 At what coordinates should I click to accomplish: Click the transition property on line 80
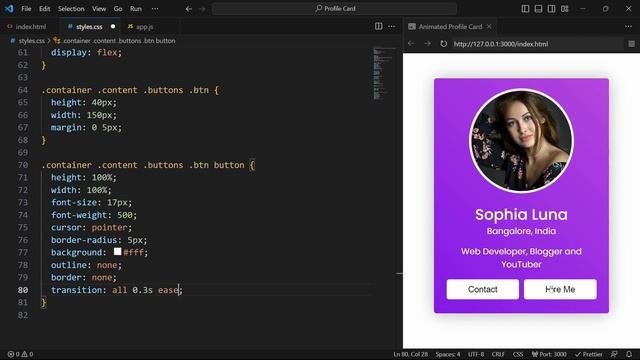pos(76,290)
